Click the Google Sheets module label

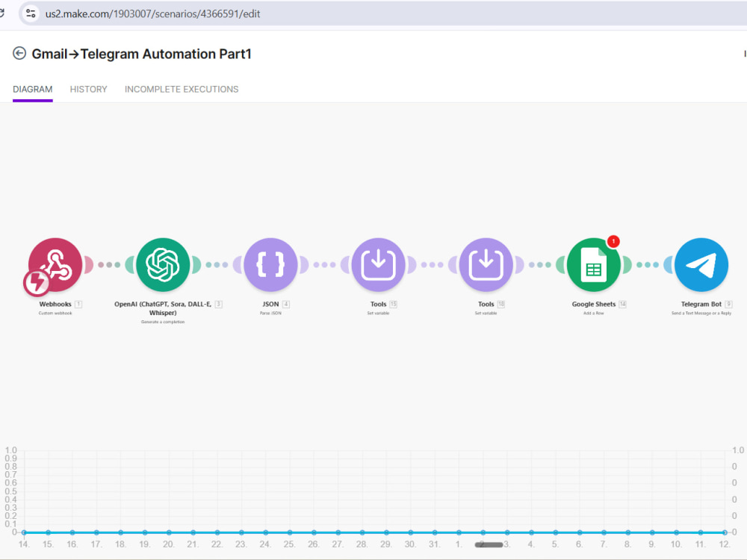click(x=594, y=304)
